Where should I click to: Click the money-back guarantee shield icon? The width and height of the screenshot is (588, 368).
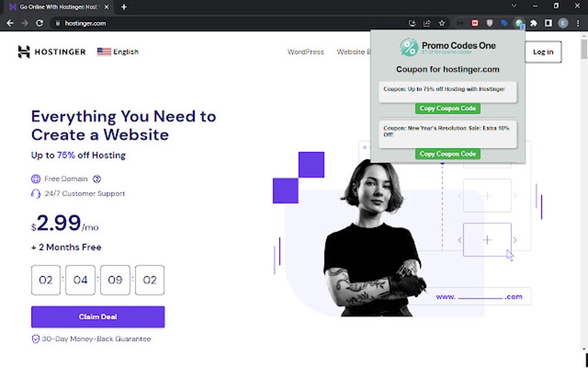pyautogui.click(x=36, y=339)
